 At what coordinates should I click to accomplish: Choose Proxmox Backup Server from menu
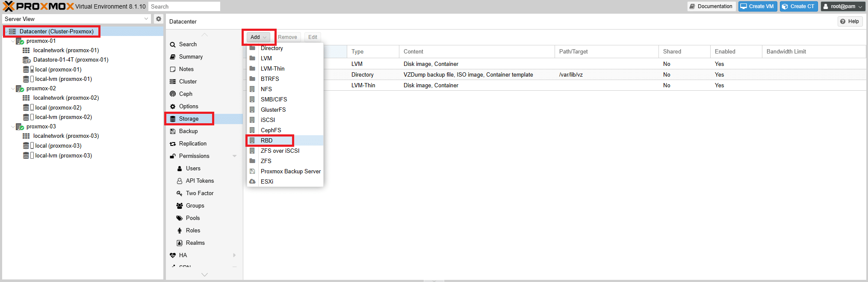[285, 172]
